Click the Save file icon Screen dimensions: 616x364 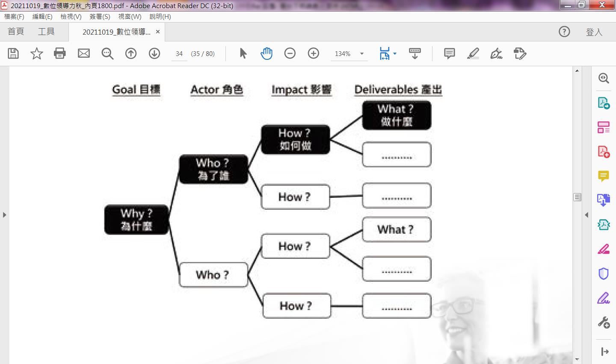[13, 53]
